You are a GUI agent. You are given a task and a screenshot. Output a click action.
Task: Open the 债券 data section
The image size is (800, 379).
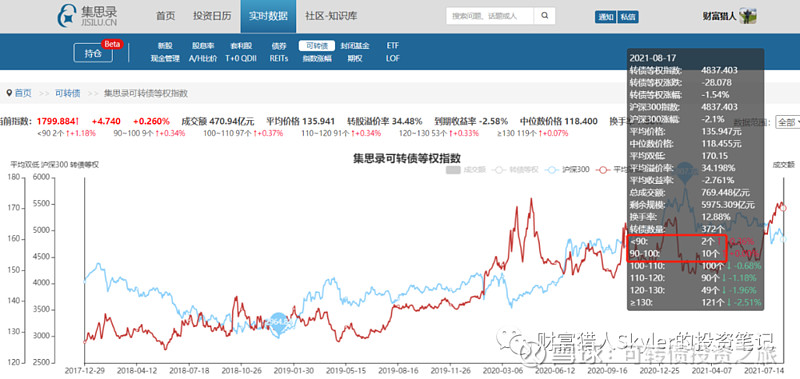tap(279, 46)
